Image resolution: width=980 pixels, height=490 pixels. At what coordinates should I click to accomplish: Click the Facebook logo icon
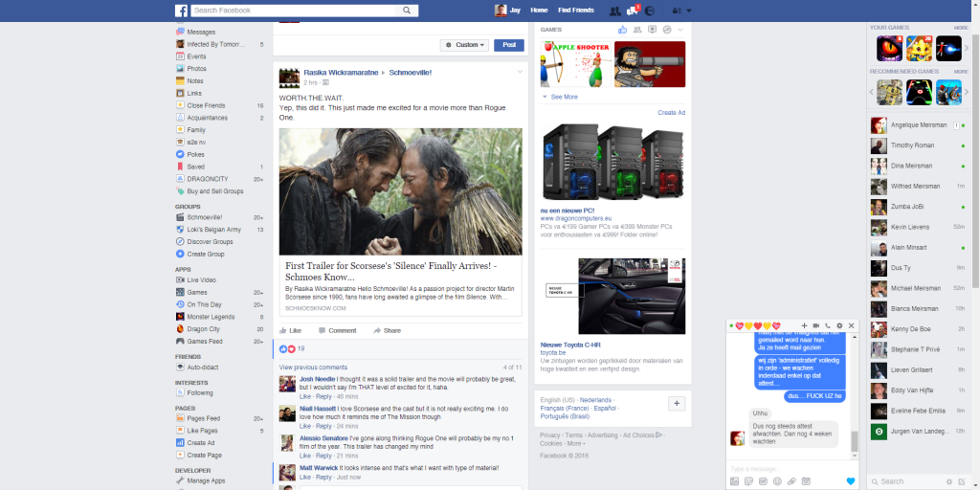point(181,11)
